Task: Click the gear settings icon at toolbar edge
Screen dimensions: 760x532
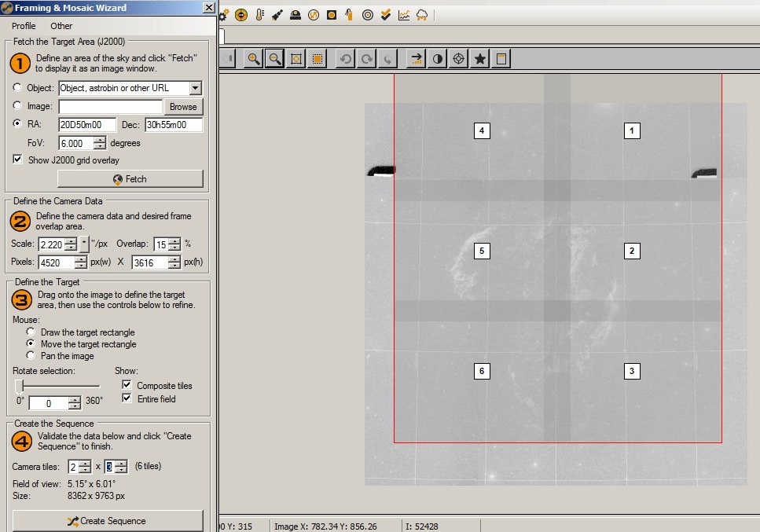Action: point(223,15)
